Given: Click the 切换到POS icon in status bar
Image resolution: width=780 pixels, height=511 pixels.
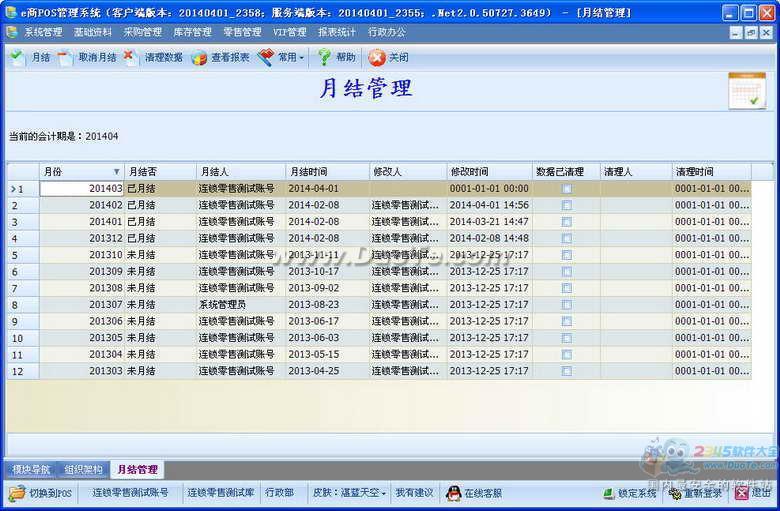Looking at the screenshot, I should click(17, 493).
